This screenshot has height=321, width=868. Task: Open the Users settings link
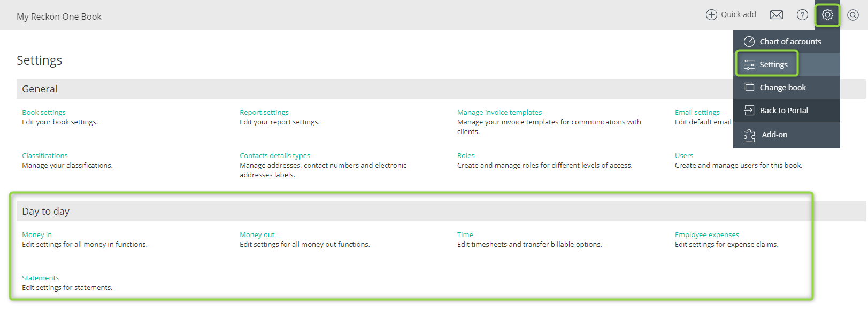coord(684,156)
